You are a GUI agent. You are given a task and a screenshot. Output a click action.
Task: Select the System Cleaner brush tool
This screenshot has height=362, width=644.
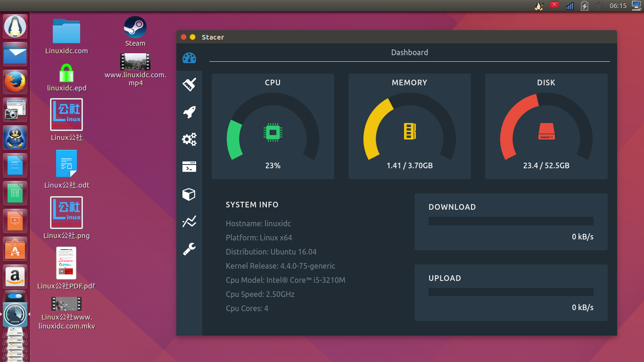click(x=189, y=84)
